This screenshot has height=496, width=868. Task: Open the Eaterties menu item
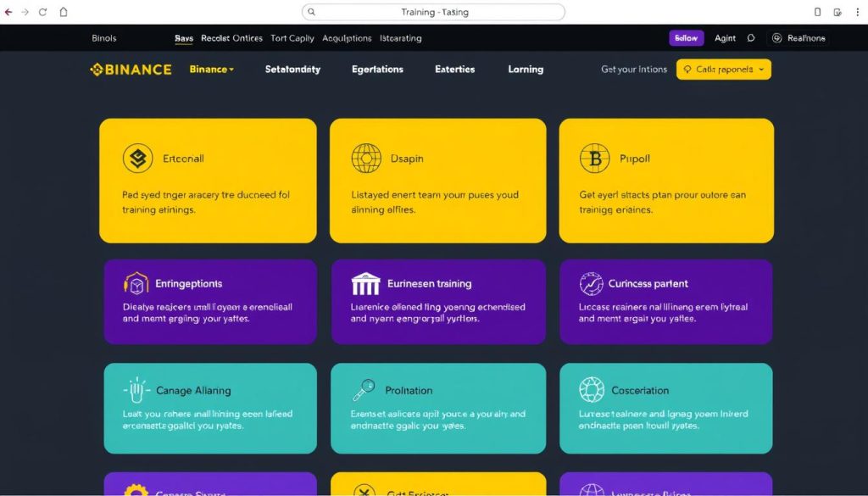[x=455, y=70]
